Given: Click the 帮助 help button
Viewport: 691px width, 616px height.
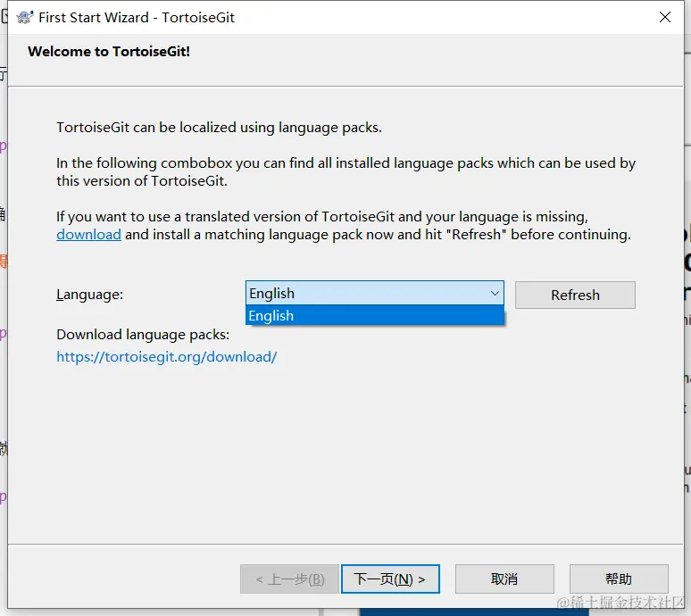Looking at the screenshot, I should pos(619,579).
